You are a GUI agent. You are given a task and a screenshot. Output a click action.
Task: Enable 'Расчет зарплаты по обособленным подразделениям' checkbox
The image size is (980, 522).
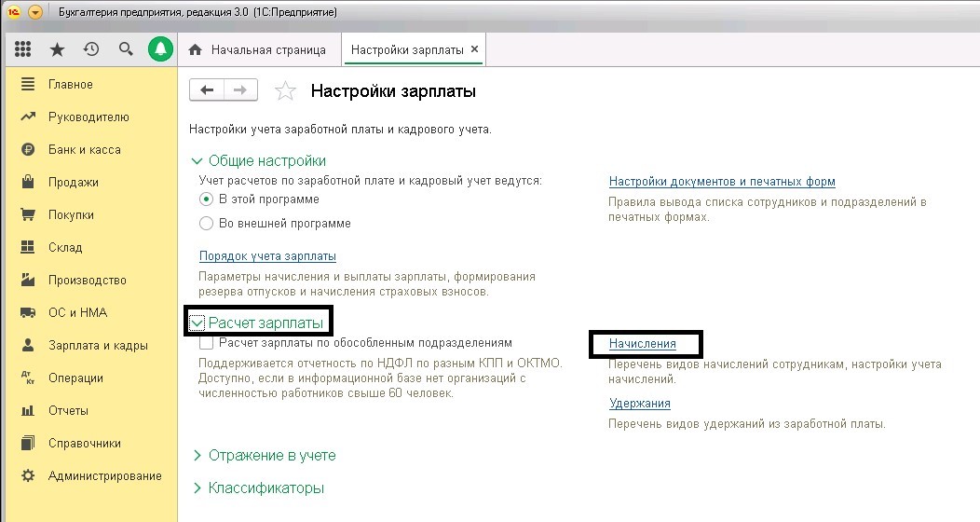tap(207, 343)
